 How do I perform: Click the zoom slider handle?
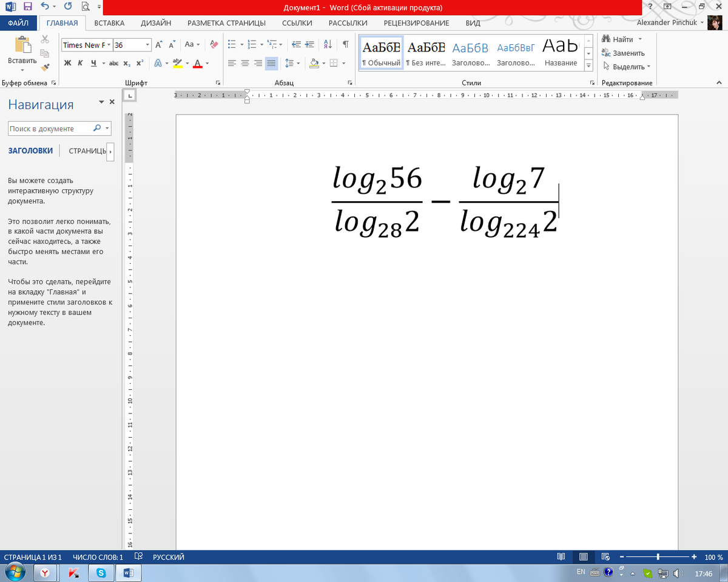[x=658, y=557]
